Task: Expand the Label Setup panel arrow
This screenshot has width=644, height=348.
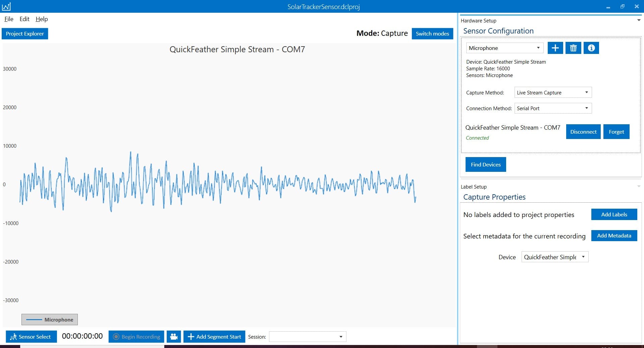Action: (639, 186)
